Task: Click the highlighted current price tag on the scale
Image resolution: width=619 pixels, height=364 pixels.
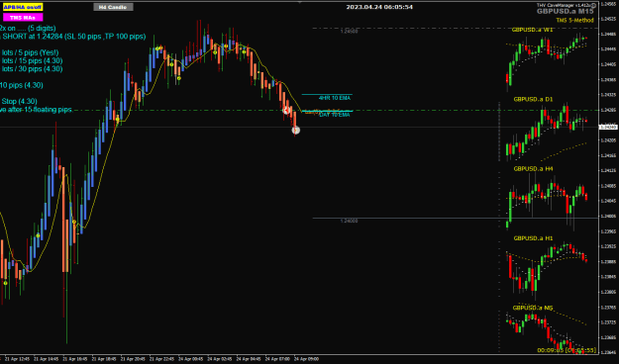Action: [608, 127]
